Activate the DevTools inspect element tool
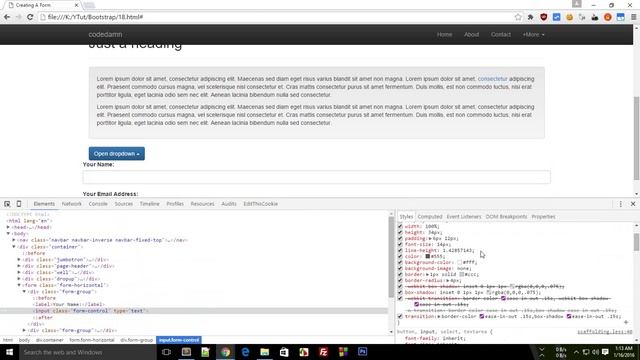 (x=7, y=204)
